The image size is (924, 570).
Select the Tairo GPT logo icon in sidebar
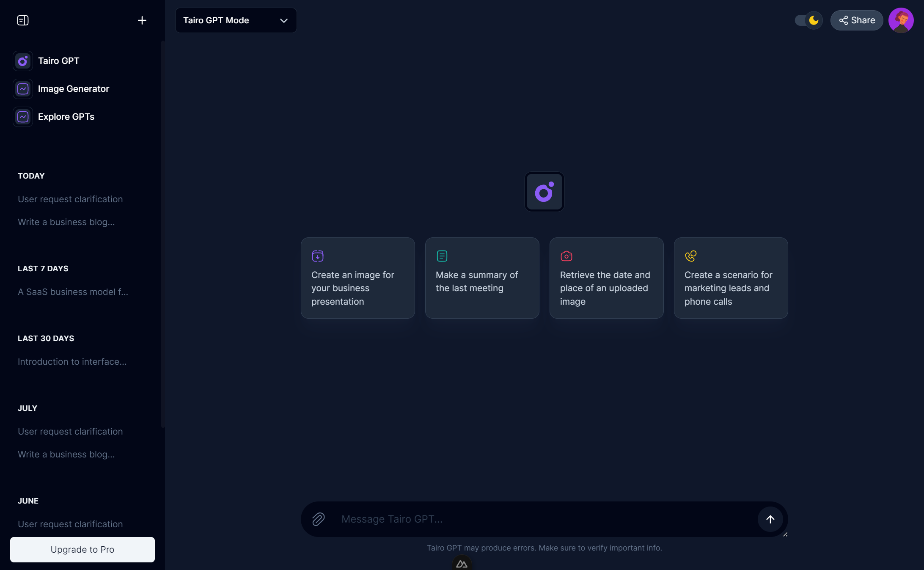pos(22,61)
